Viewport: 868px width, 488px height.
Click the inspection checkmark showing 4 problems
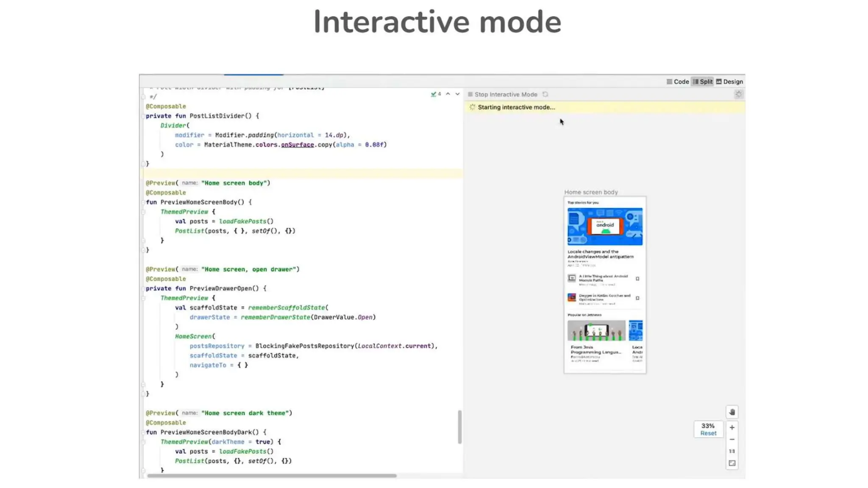(435, 94)
